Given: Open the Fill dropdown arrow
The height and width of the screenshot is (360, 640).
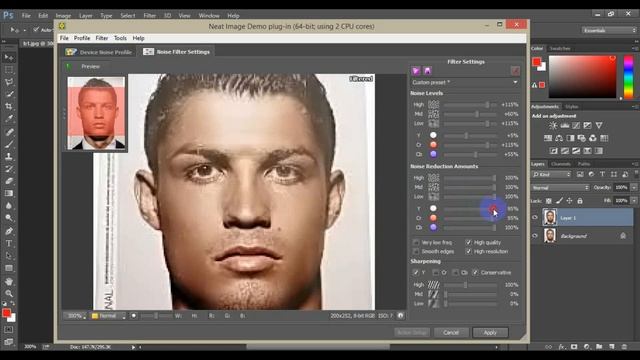Looking at the screenshot, I should 634,200.
